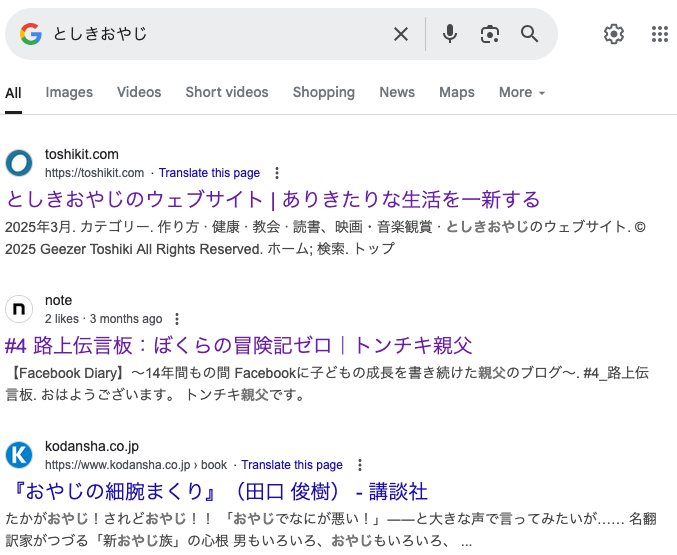Switch to the Images tab

(69, 92)
